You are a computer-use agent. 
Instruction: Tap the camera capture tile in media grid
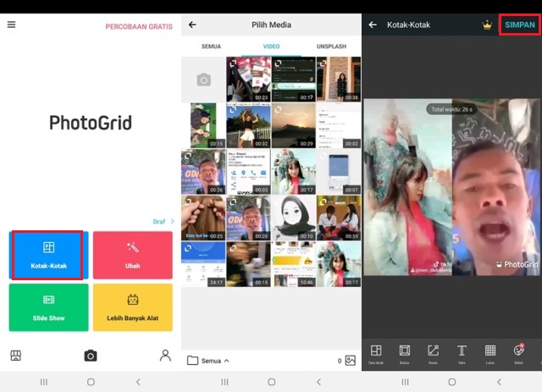(203, 80)
